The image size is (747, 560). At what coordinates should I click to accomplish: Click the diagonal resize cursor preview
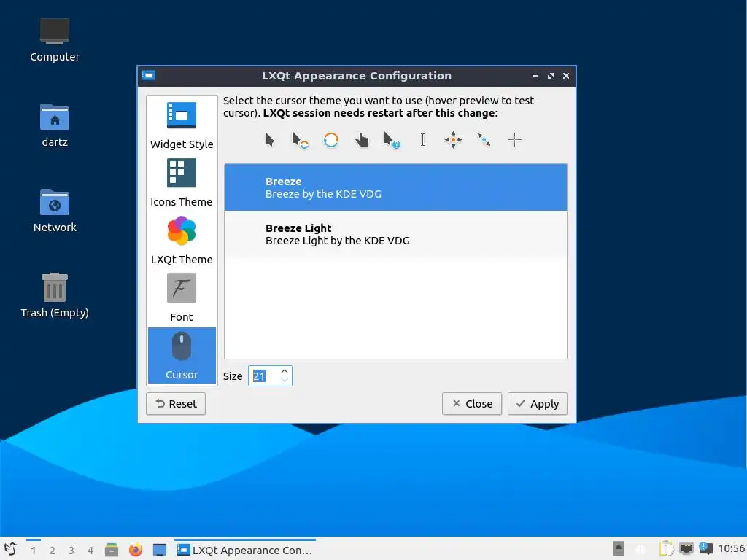click(x=484, y=140)
